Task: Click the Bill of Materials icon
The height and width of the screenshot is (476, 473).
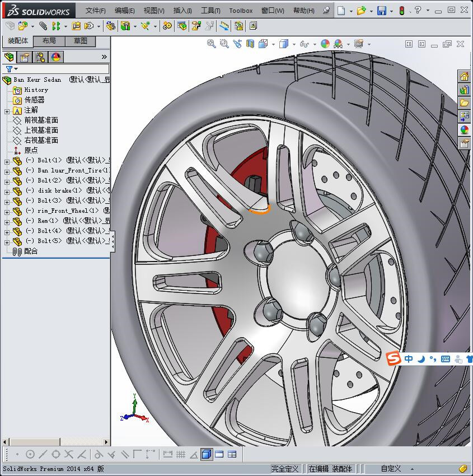Action: click(182, 26)
